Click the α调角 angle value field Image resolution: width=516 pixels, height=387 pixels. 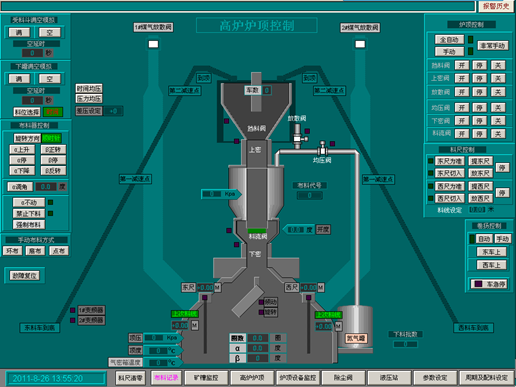tap(46, 187)
